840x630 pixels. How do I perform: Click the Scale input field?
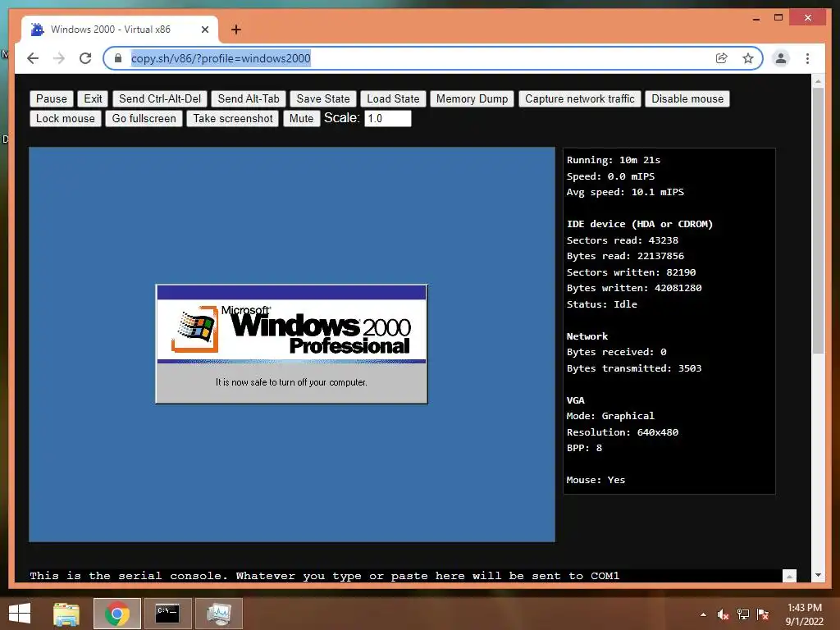pyautogui.click(x=388, y=118)
